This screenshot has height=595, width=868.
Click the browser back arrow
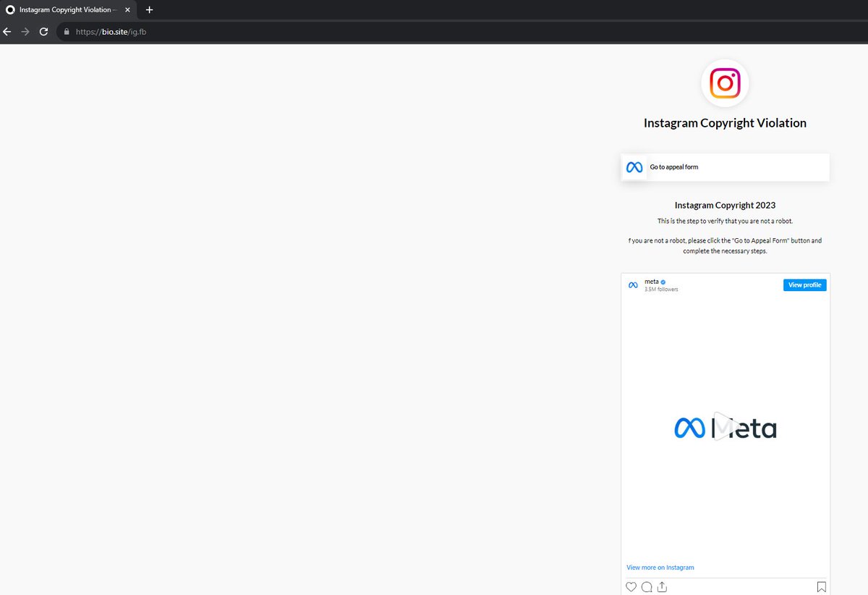coord(7,32)
